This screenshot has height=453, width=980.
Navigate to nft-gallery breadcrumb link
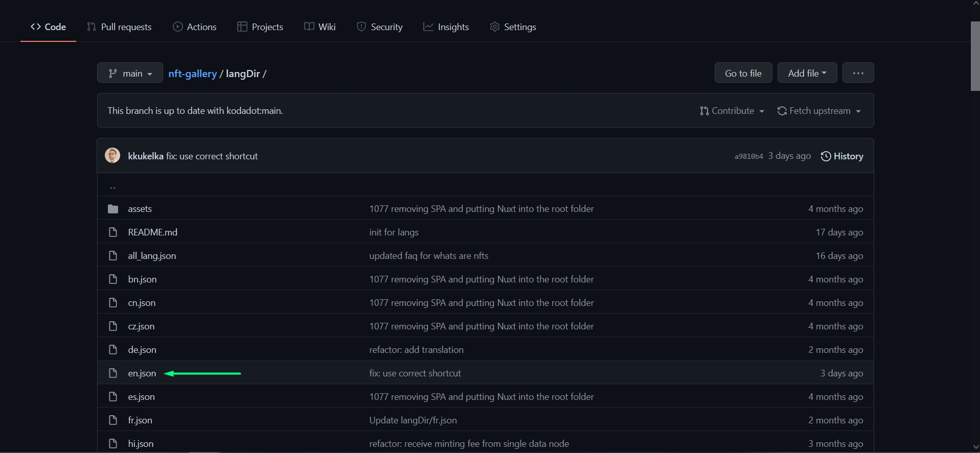tap(192, 74)
